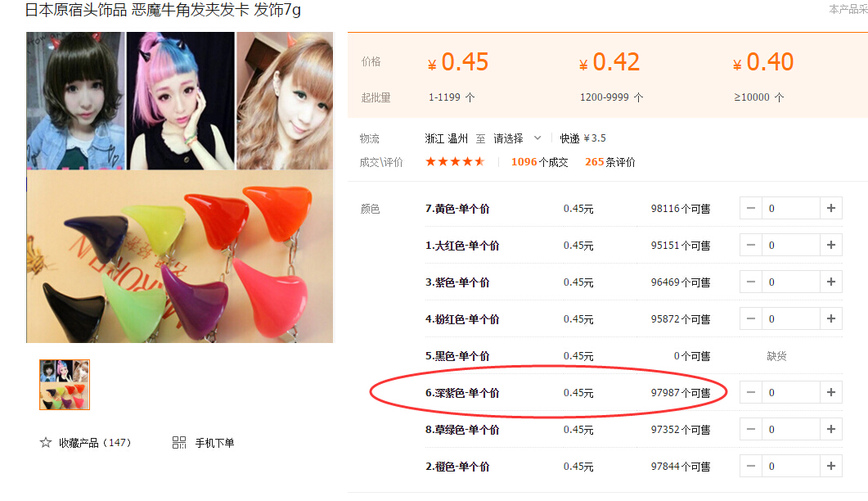The image size is (868, 501).
Task: Open the 请选择 destination dropdown
Action: (x=516, y=138)
